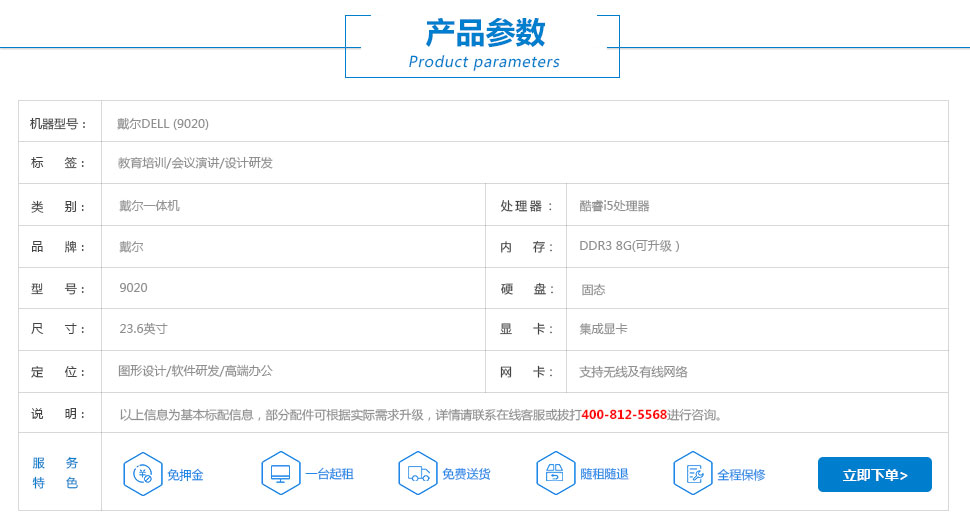Click the 免费送货 truck icon
Viewport: 970px width, 529px height.
pyautogui.click(x=418, y=474)
